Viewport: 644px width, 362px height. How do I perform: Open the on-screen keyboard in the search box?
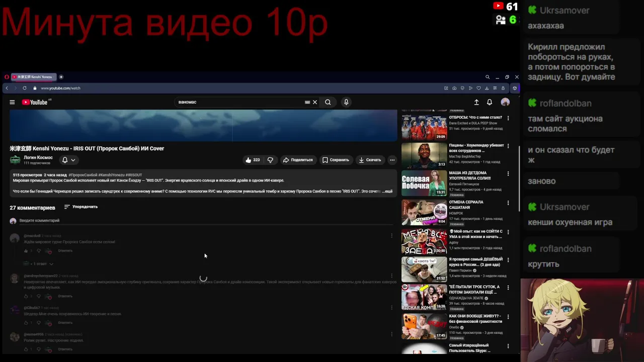[307, 102]
